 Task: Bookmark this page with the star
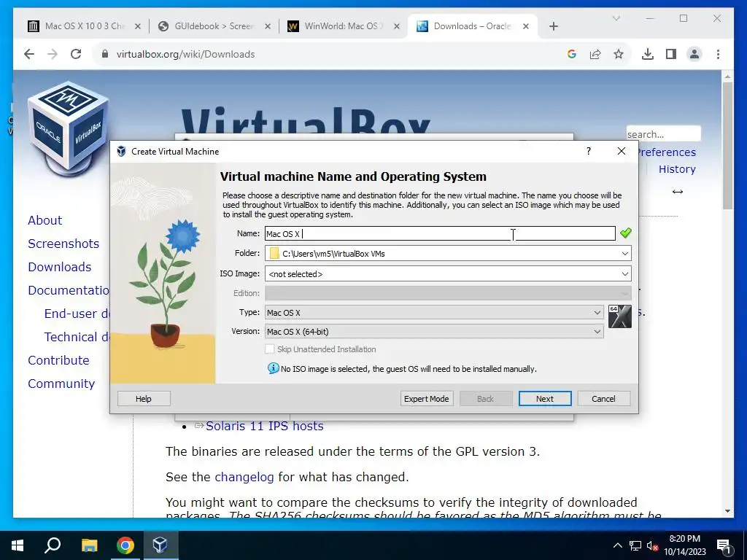click(x=619, y=54)
